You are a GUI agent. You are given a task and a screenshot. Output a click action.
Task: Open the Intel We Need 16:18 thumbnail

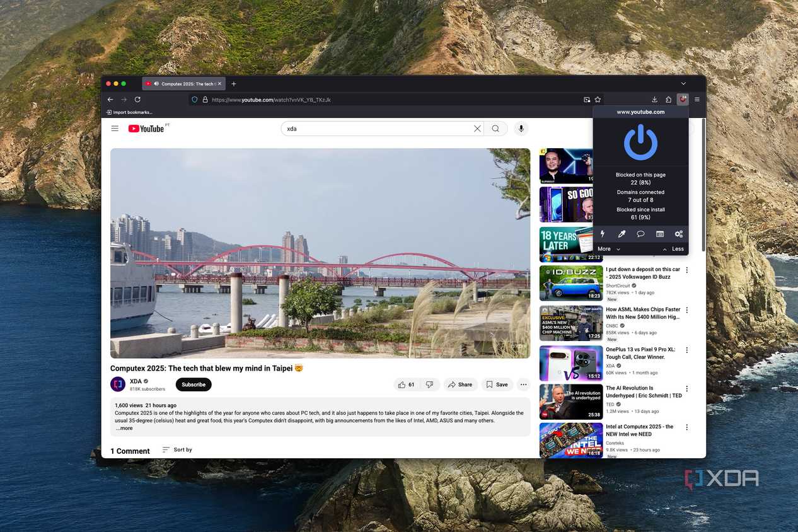(x=571, y=441)
